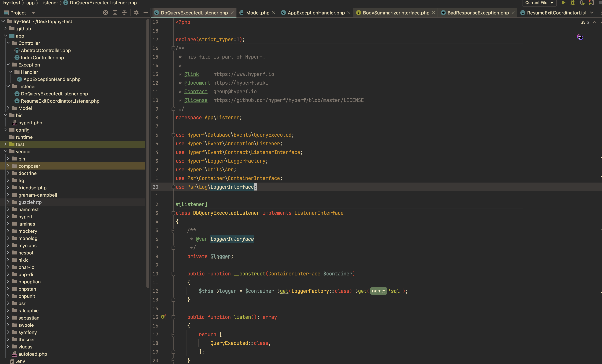
Task: Click the PhpStorm floating icon in editor
Action: [580, 37]
